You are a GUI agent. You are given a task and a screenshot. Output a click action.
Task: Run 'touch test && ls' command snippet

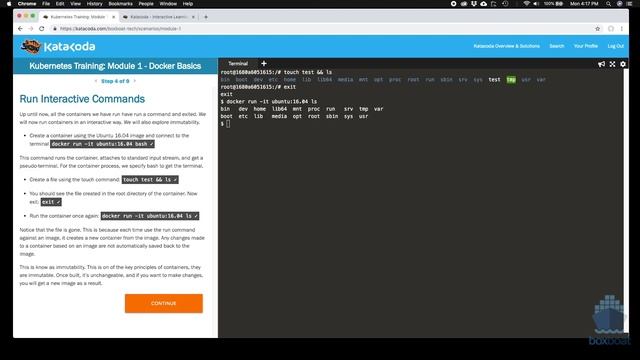tap(150, 180)
